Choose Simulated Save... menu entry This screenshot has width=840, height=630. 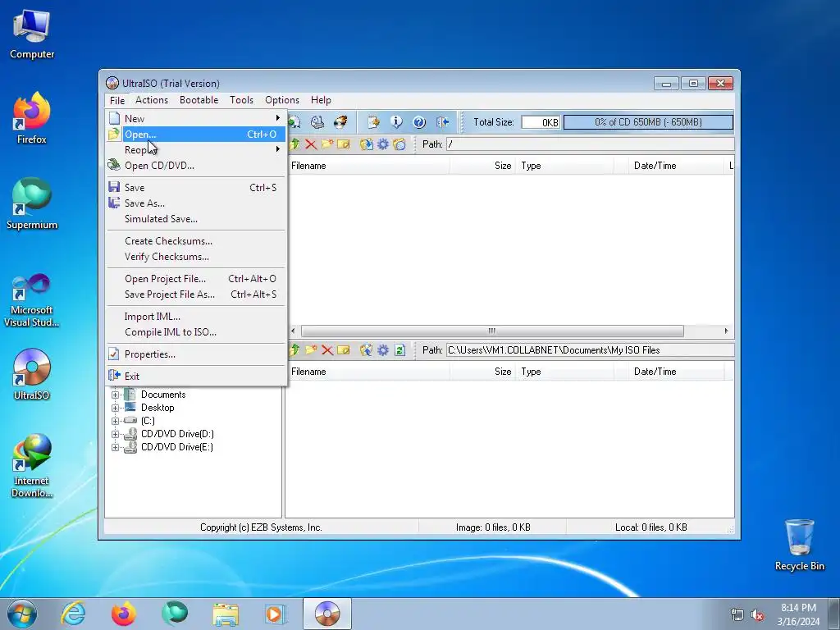195,218
